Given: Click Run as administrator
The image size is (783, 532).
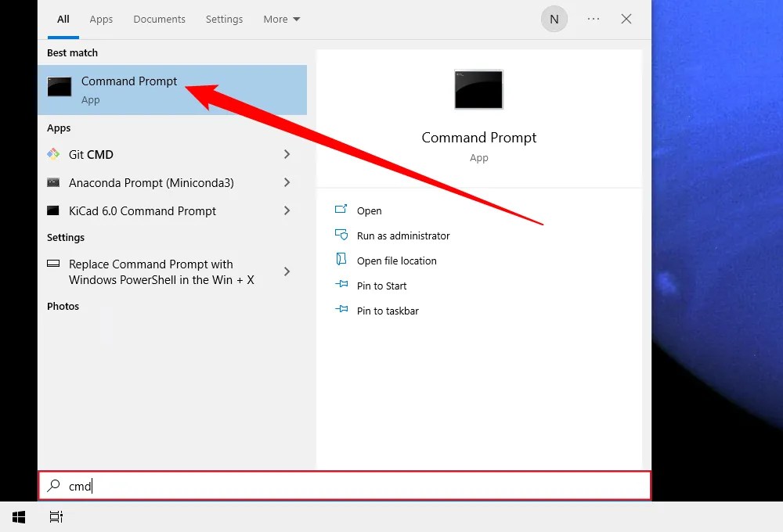Looking at the screenshot, I should tap(402, 235).
